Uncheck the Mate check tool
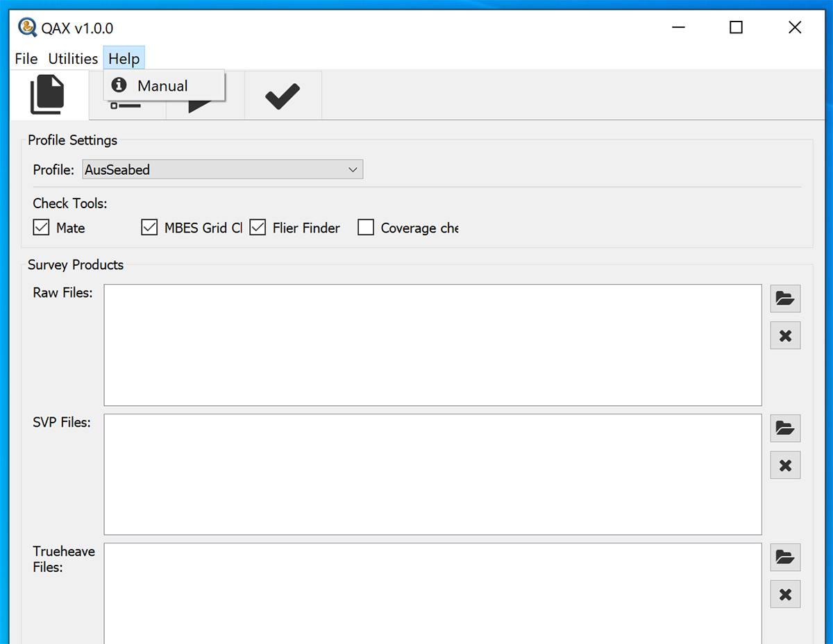This screenshot has width=833, height=644. coord(42,228)
